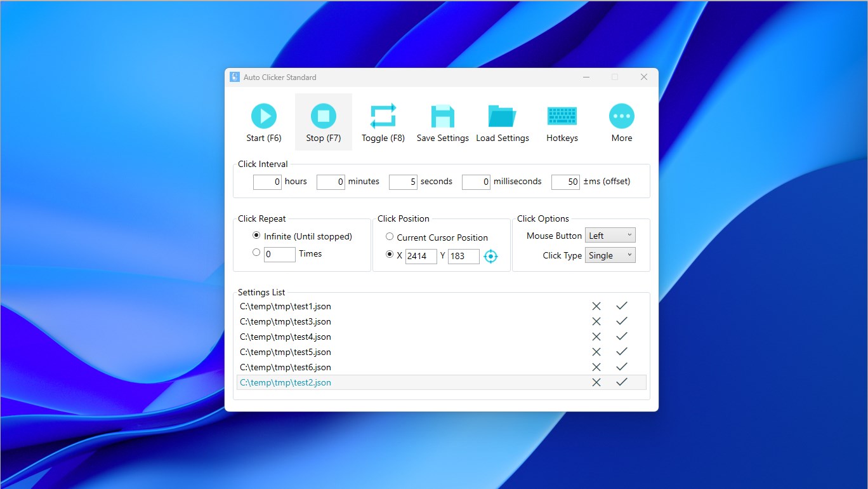Click the Toggle (F8) loop icon
The height and width of the screenshot is (489, 868).
pyautogui.click(x=383, y=116)
